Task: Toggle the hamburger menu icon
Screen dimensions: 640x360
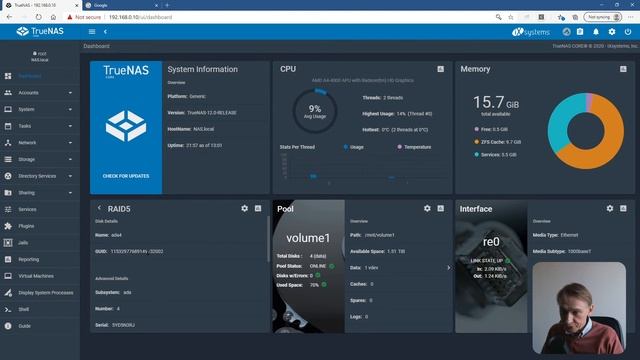Action: (92, 31)
